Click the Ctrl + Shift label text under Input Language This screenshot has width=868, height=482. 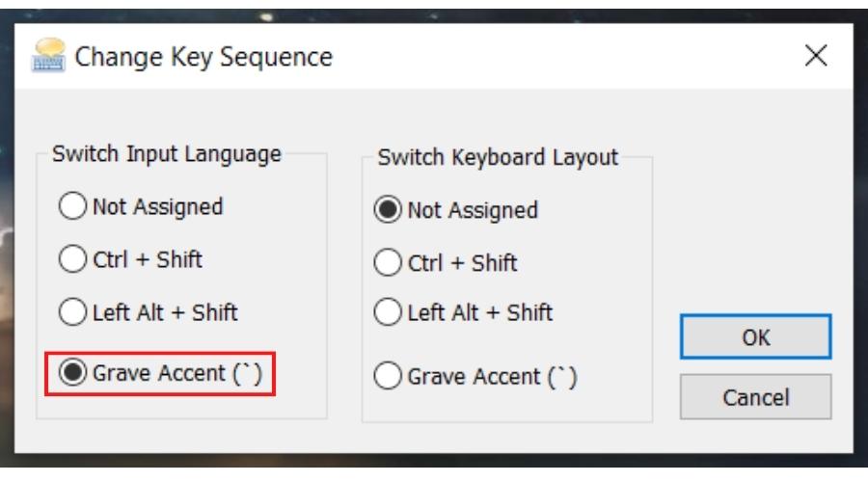tap(148, 259)
